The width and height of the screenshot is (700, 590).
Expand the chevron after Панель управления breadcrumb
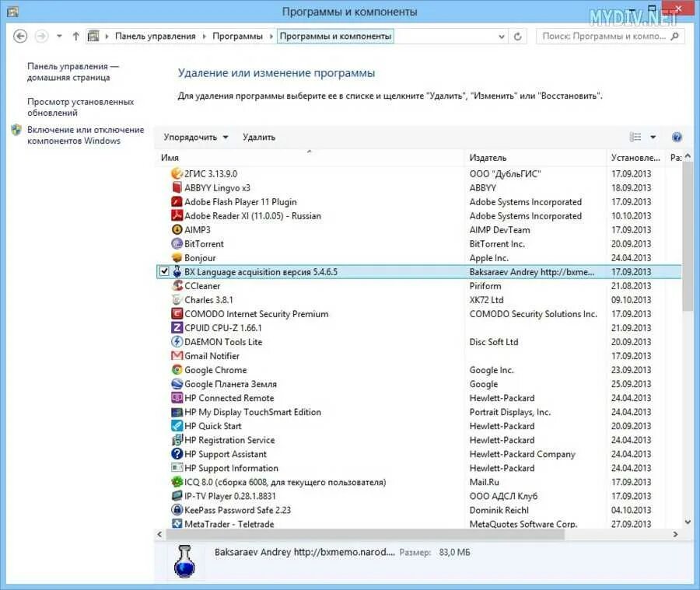(204, 37)
